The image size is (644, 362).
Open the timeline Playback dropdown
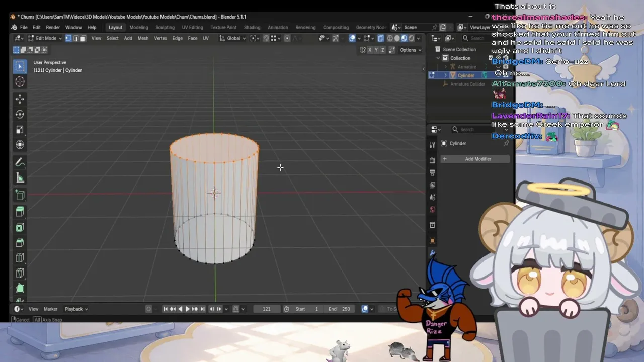(76, 309)
